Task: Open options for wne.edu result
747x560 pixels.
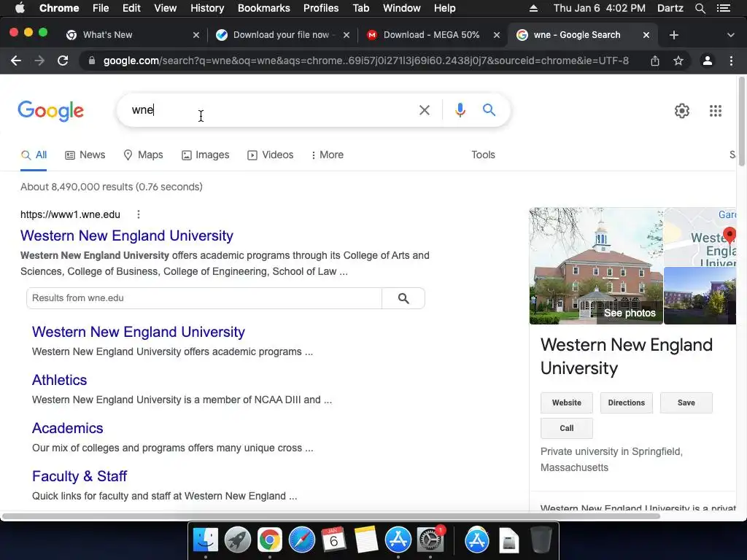Action: click(139, 214)
